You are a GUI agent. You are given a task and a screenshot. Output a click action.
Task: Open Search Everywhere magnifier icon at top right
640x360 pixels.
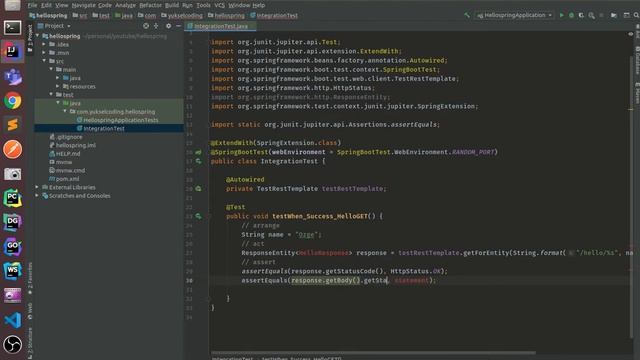pos(636,15)
